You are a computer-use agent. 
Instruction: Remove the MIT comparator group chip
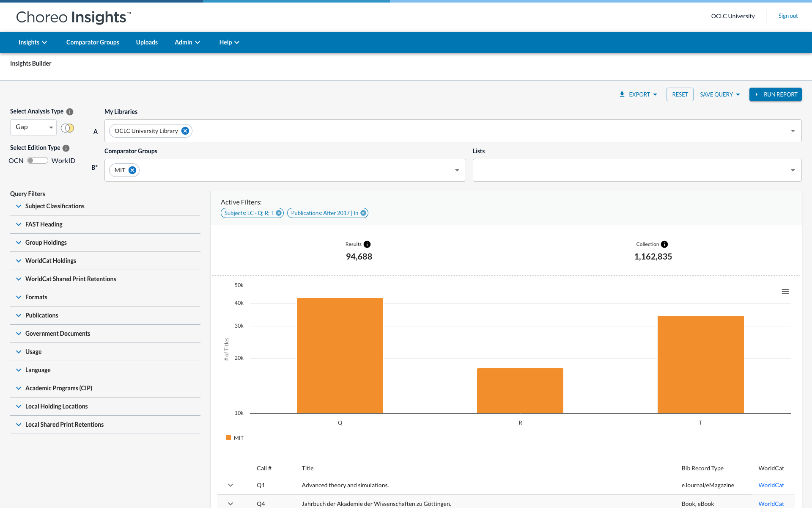(132, 170)
